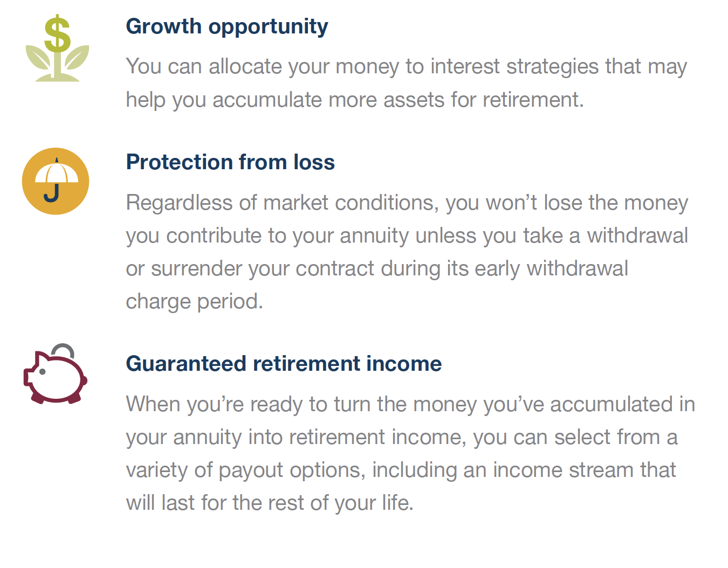
Task: Click 'will last for the rest of your life'
Action: (270, 503)
